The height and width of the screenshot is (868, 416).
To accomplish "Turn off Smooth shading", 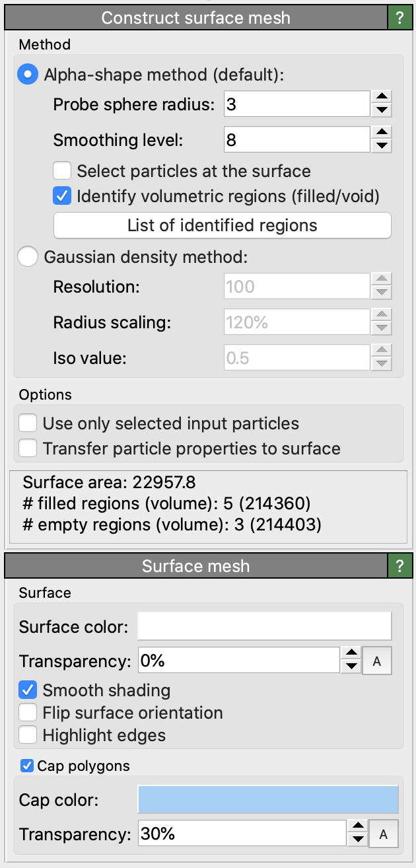I will 28,691.
